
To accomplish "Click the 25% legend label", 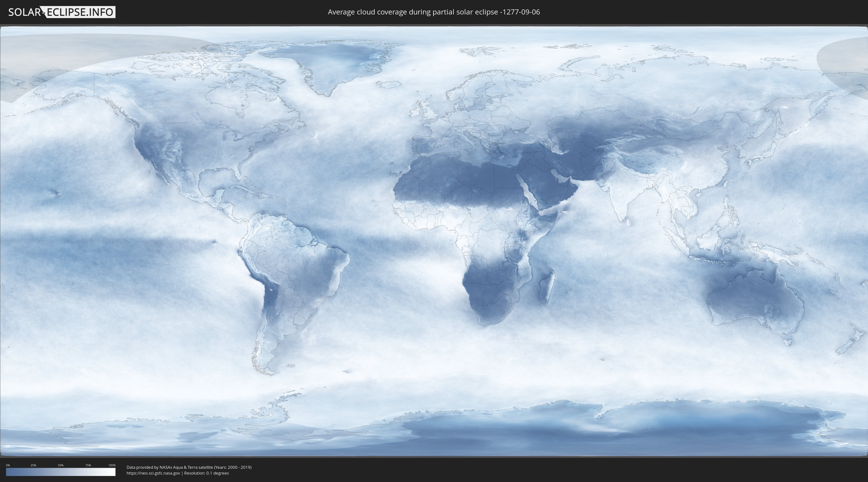I will point(33,465).
